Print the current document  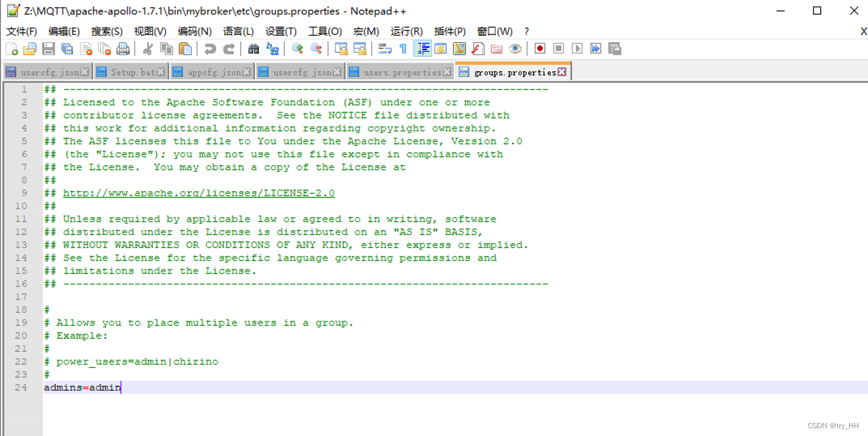123,49
